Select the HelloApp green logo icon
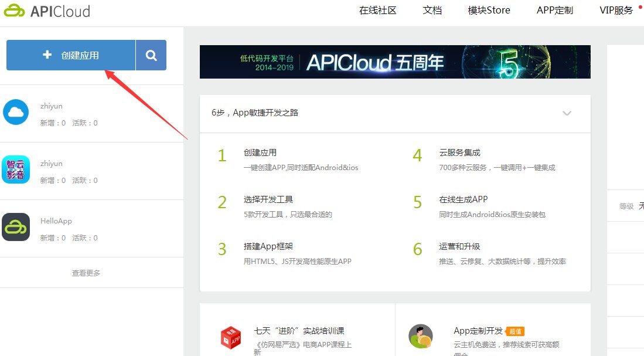 click(x=16, y=227)
